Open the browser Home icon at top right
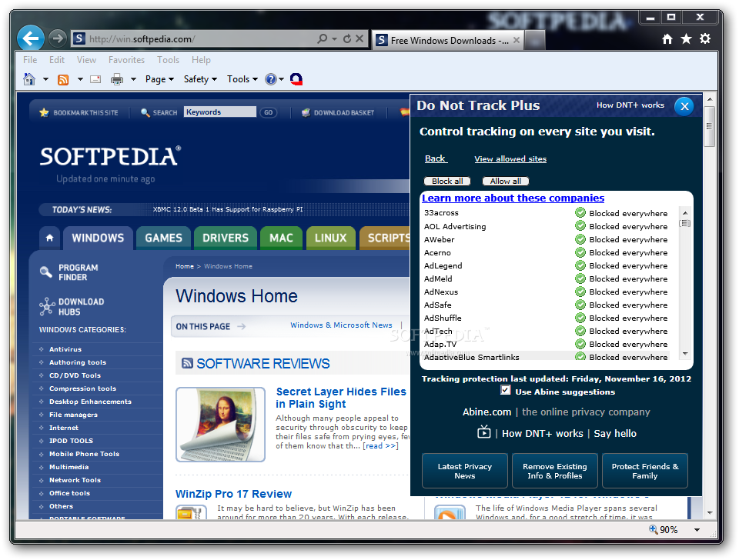739x560 pixels. pos(667,39)
